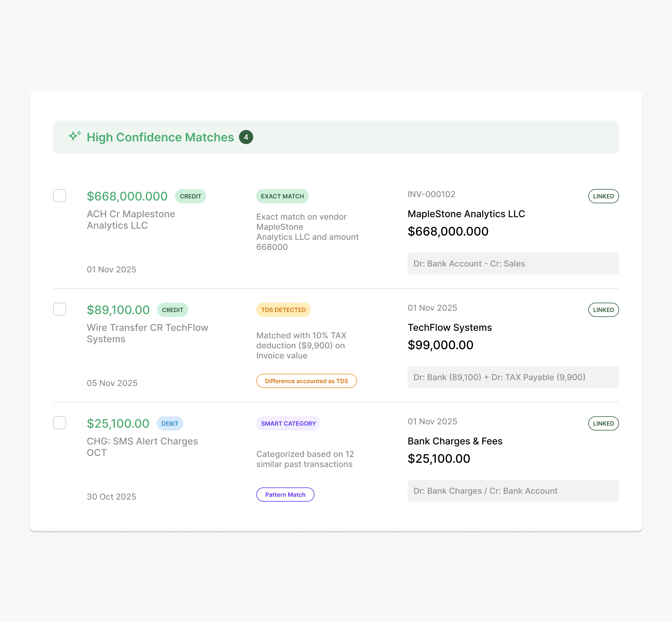Viewport: 672px width, 622px height.
Task: Click the High Confidence Matches header
Action: coord(160,137)
